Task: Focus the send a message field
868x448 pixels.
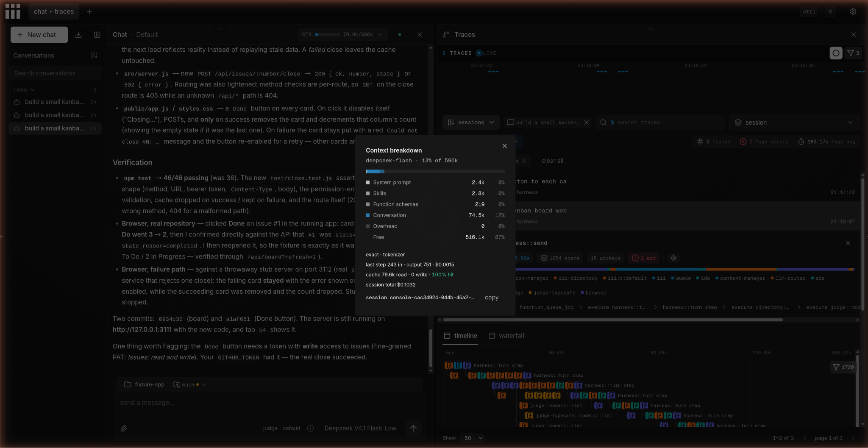Action: [x=269, y=403]
